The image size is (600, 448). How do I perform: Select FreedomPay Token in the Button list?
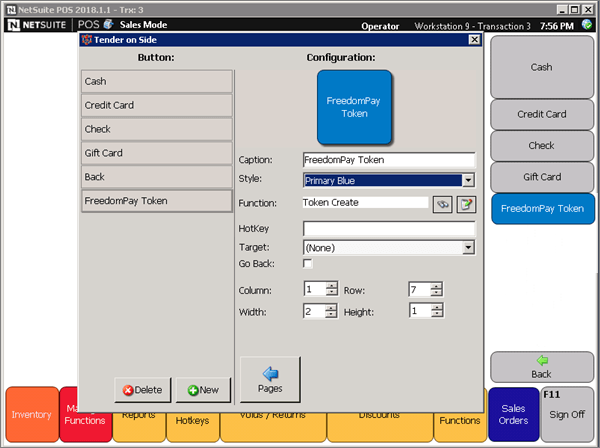click(157, 201)
